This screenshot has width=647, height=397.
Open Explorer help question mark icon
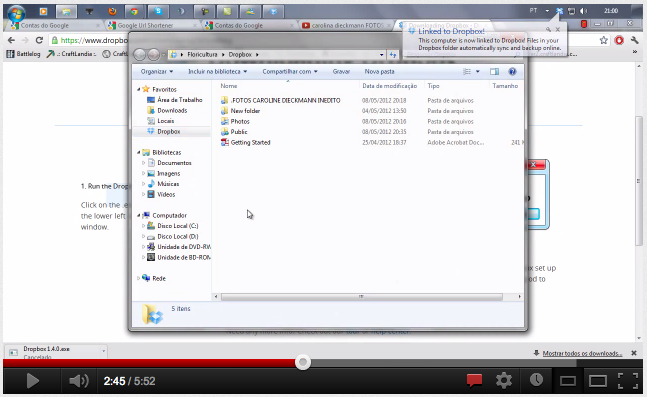(512, 71)
